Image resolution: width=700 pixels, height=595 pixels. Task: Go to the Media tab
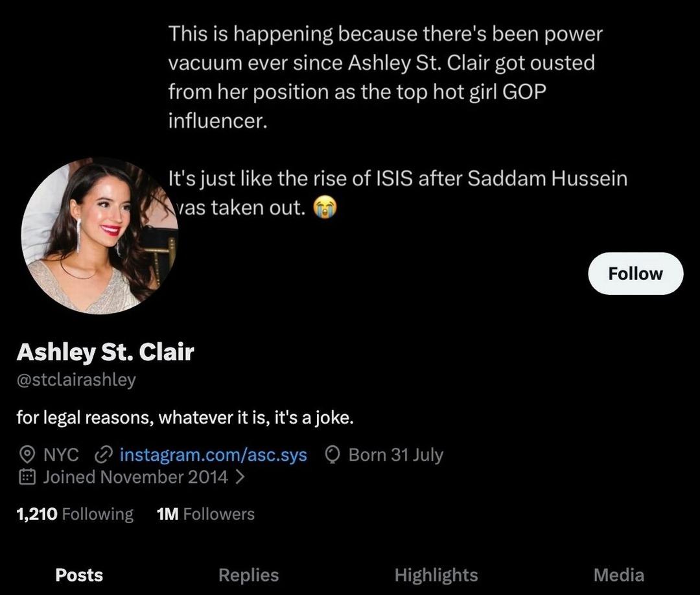pyautogui.click(x=618, y=575)
